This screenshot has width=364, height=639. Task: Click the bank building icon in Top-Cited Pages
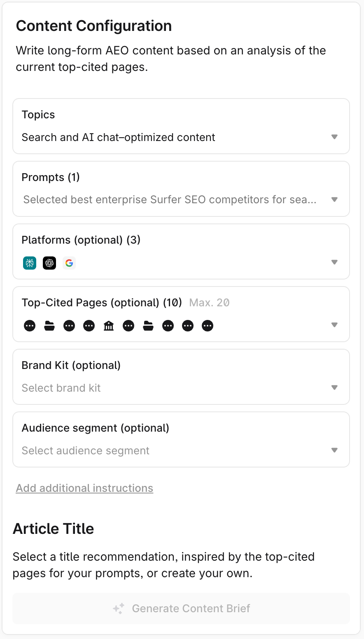[109, 326]
